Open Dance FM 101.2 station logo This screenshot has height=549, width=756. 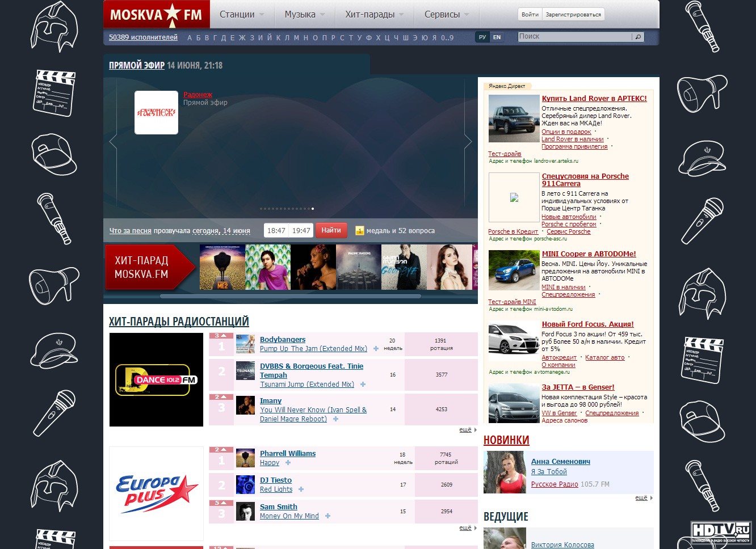(x=156, y=379)
